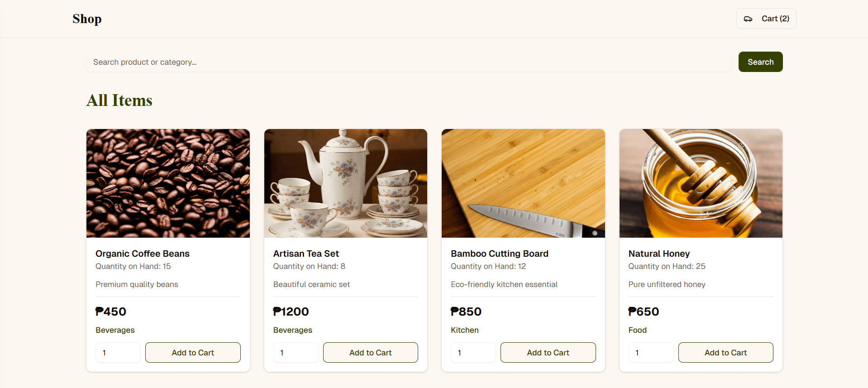The image size is (868, 388).
Task: Add Organic Coffee Beans to cart
Action: click(x=193, y=352)
